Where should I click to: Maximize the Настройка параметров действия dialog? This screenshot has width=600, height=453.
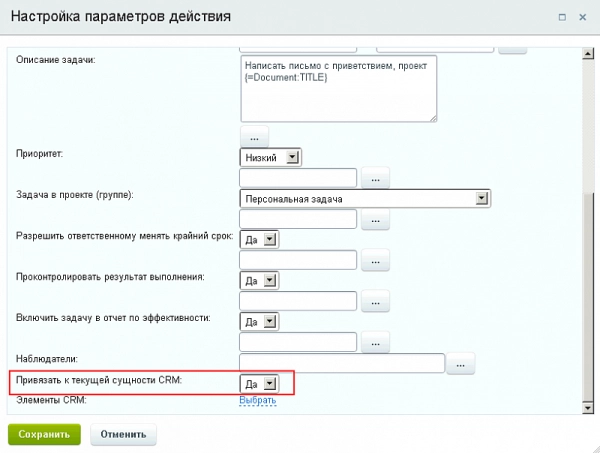click(x=562, y=17)
